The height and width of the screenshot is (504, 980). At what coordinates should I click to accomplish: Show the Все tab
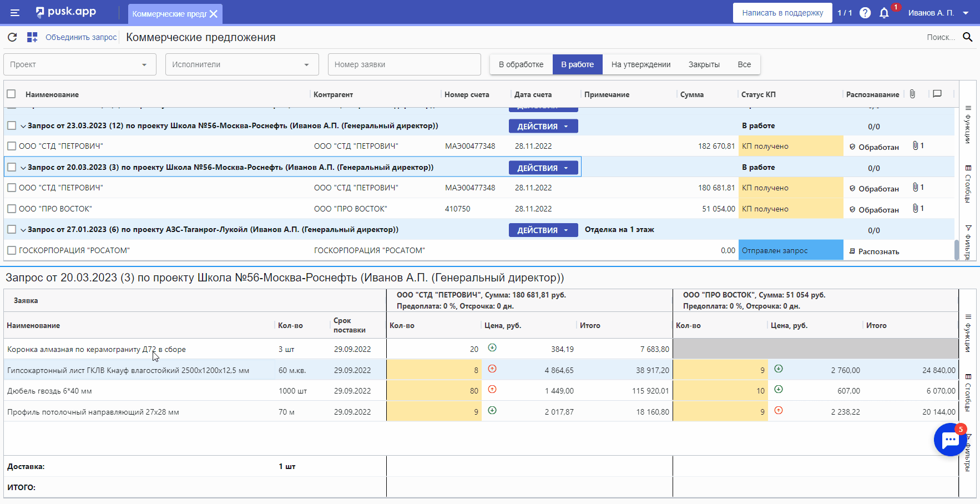click(744, 64)
